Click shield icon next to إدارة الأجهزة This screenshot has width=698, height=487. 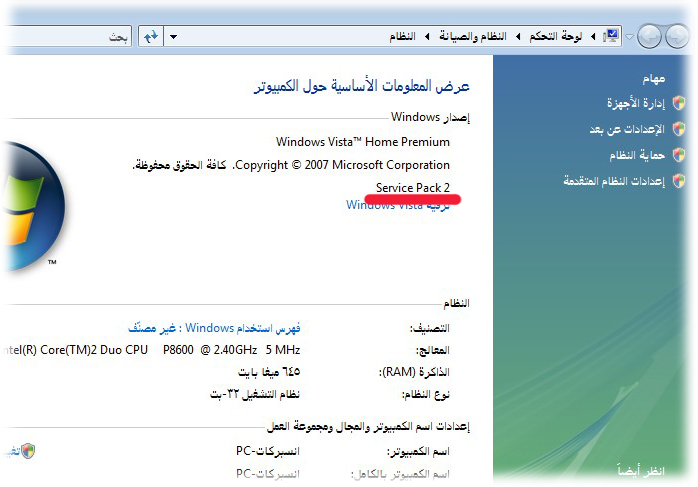679,103
